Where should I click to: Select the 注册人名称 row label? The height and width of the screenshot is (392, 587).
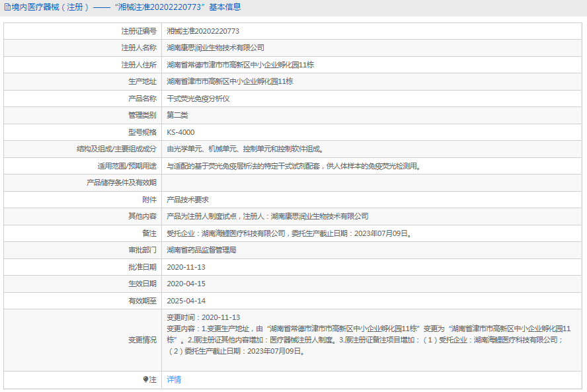(139, 48)
